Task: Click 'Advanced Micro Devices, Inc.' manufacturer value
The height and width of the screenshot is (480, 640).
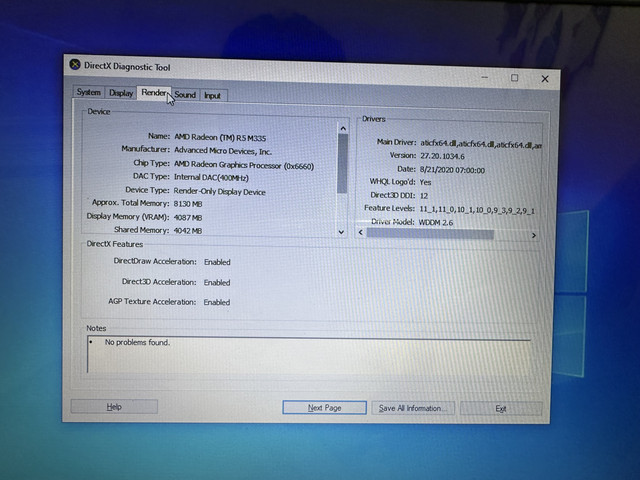Action: click(223, 151)
